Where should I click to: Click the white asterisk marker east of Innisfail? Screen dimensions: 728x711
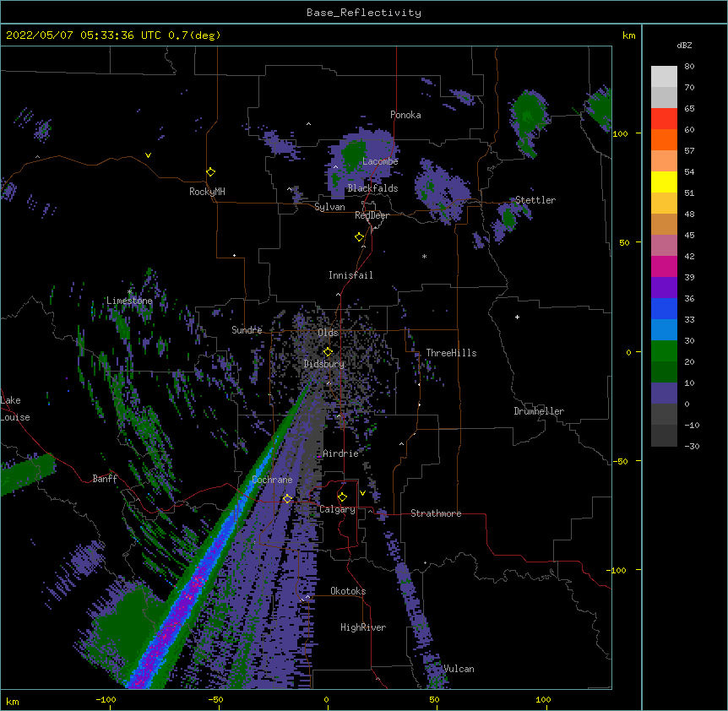[x=424, y=256]
